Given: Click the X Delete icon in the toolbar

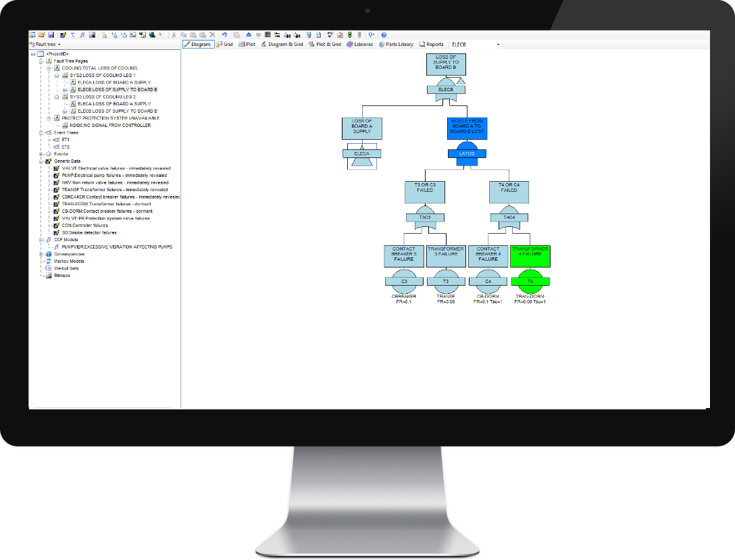Looking at the screenshot, I should coord(212,34).
